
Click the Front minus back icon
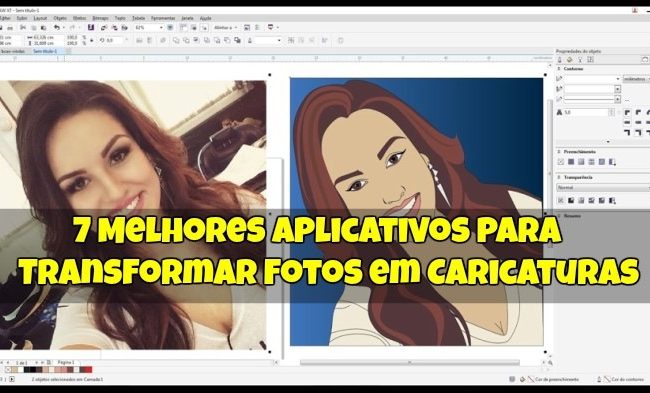217,40
